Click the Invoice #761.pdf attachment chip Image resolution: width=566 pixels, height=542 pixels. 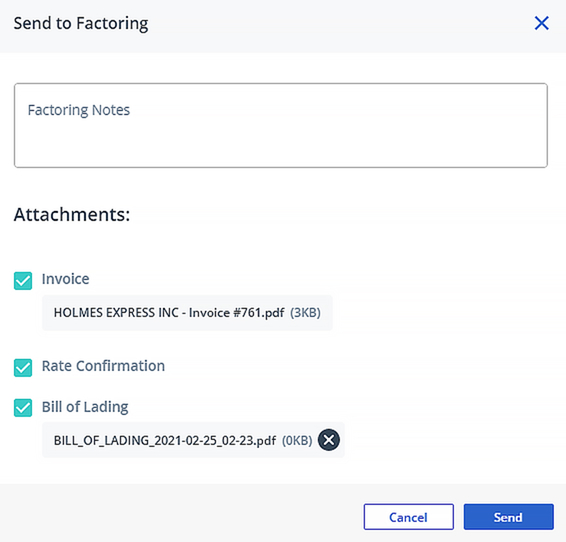(x=187, y=313)
